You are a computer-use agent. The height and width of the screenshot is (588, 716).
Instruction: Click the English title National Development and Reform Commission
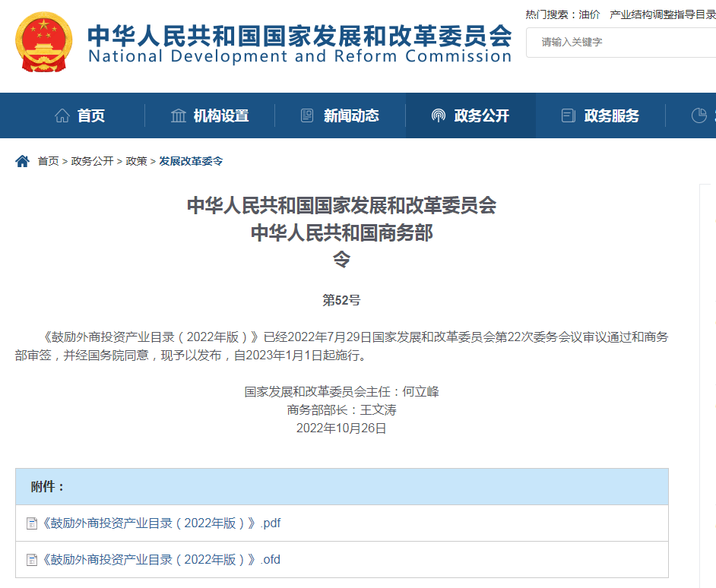click(300, 57)
